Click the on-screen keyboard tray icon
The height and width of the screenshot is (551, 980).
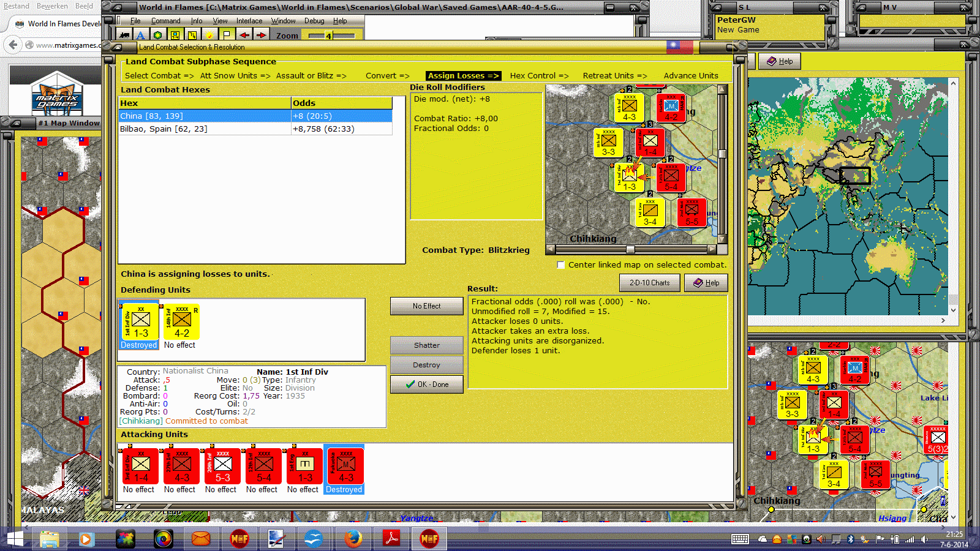click(x=740, y=539)
